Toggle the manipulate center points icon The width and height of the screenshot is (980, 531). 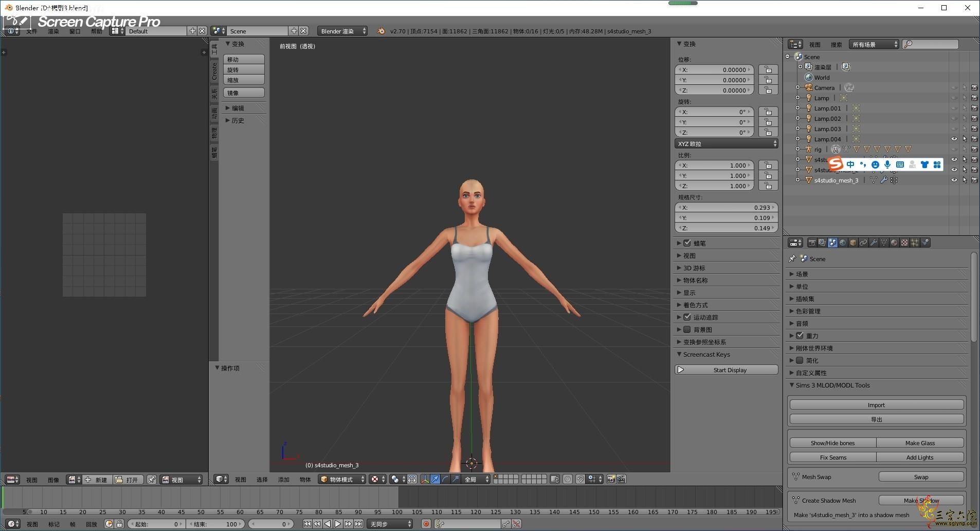point(412,479)
